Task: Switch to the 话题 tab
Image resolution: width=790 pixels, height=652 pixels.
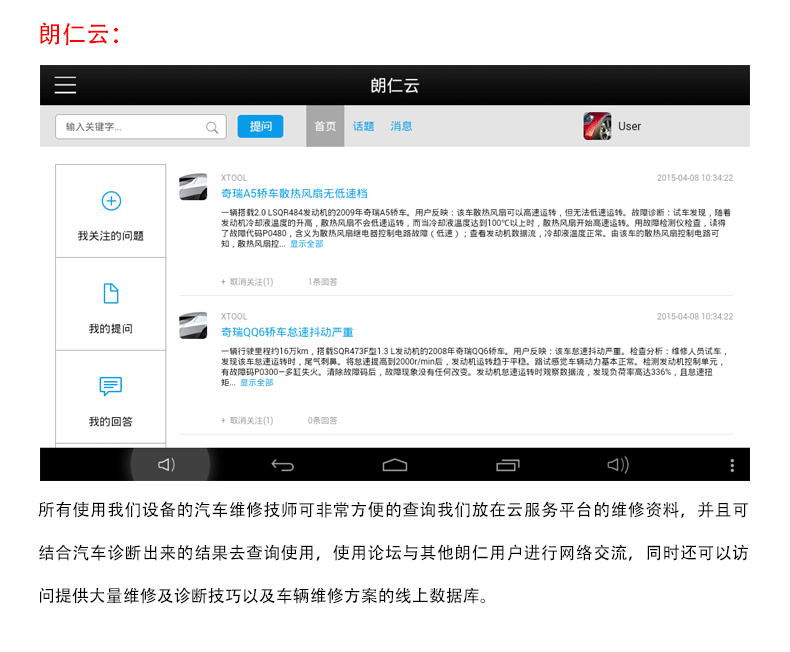Action: pos(363,126)
